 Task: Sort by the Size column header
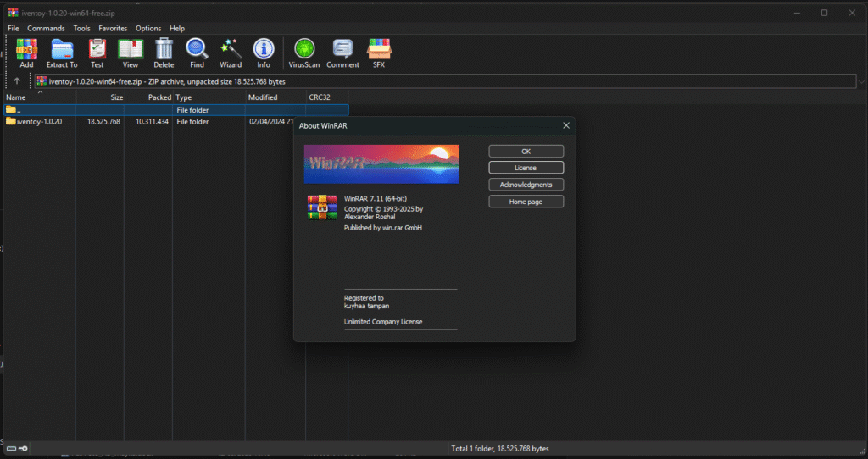pos(100,97)
